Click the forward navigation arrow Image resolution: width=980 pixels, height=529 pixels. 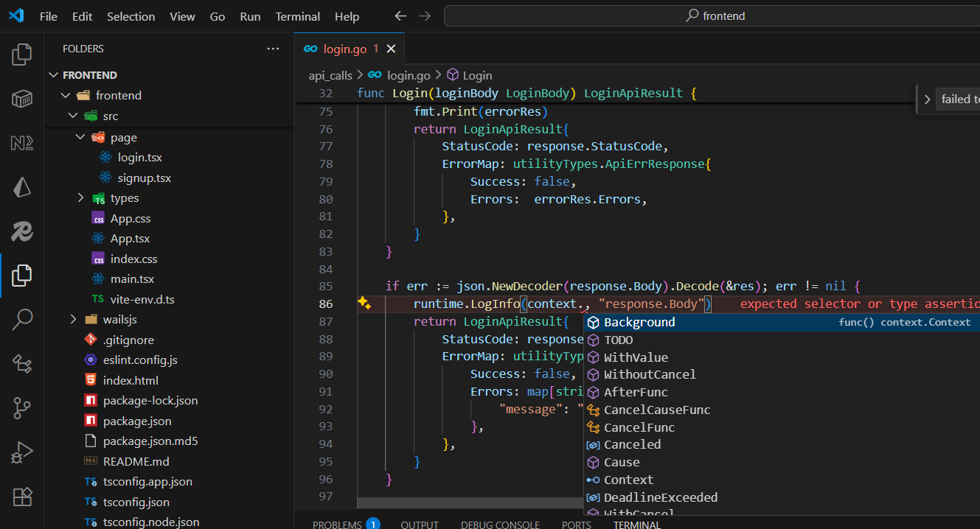click(425, 15)
